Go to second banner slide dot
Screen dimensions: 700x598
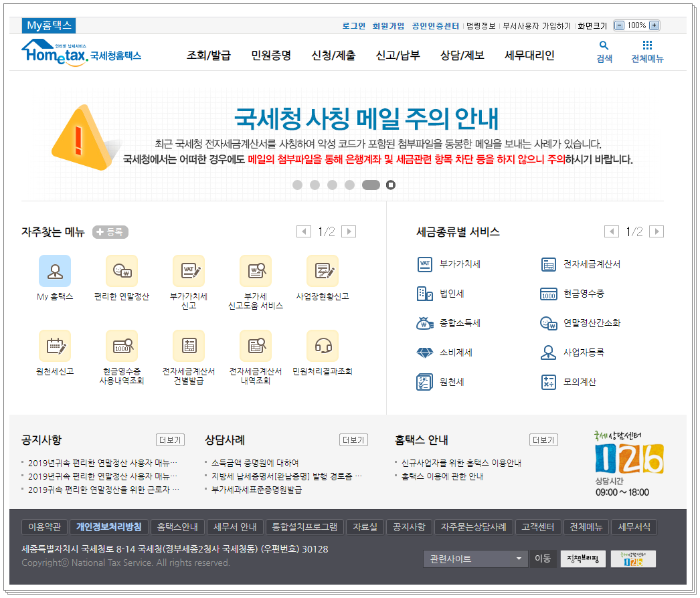point(315,185)
